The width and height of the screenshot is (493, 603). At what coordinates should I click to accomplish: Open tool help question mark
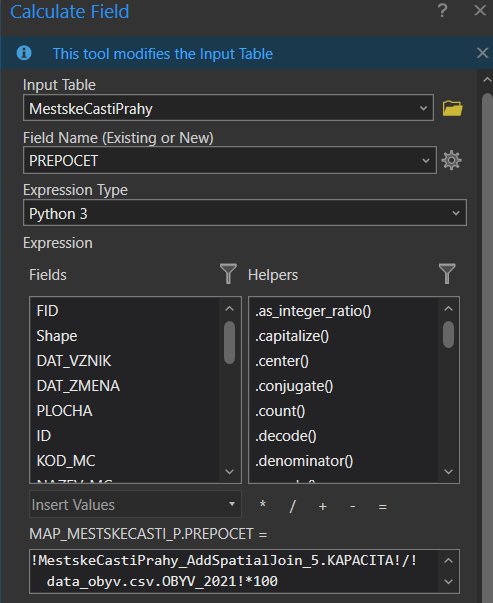[x=442, y=10]
